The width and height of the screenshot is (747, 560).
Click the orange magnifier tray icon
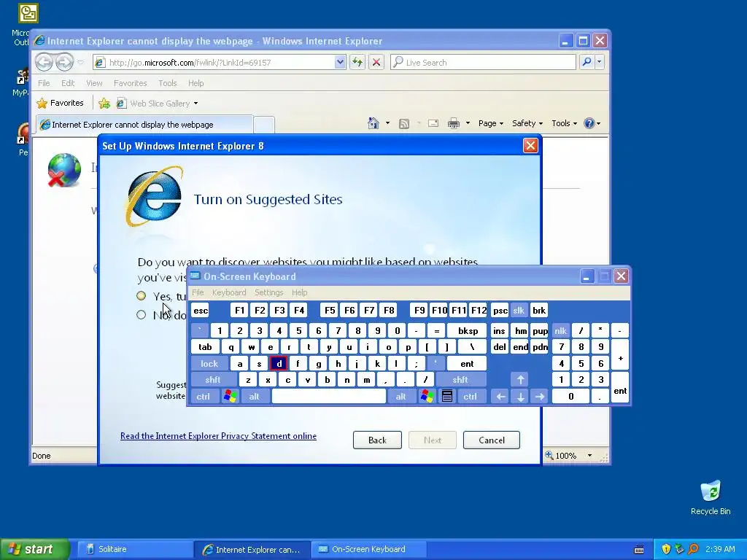tap(693, 549)
